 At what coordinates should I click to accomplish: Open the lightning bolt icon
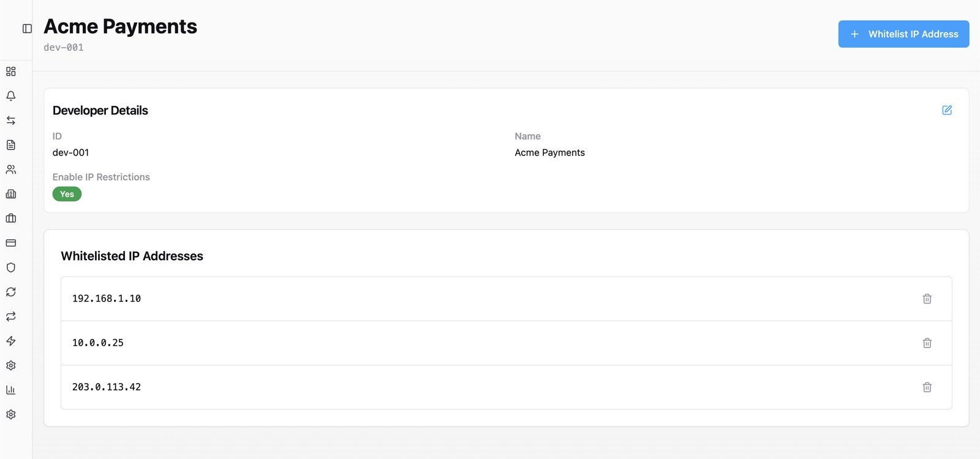pos(11,341)
